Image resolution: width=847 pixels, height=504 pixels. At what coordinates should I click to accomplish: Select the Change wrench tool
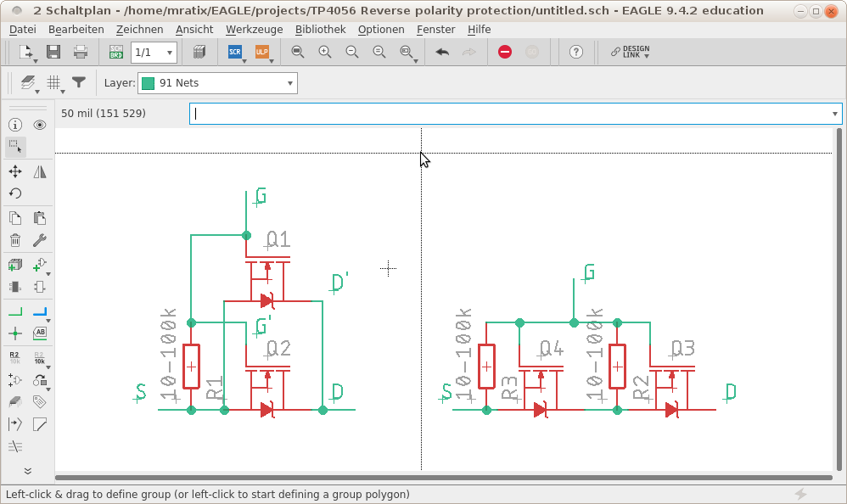point(39,240)
